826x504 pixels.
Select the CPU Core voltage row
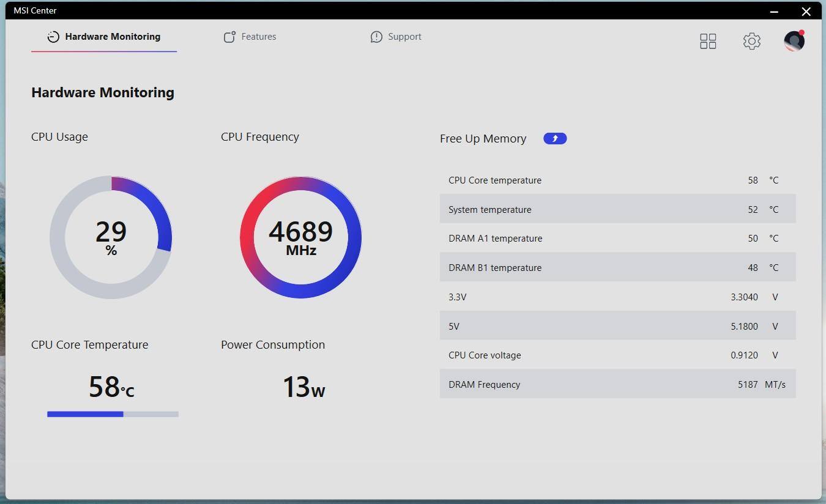pyautogui.click(x=617, y=355)
